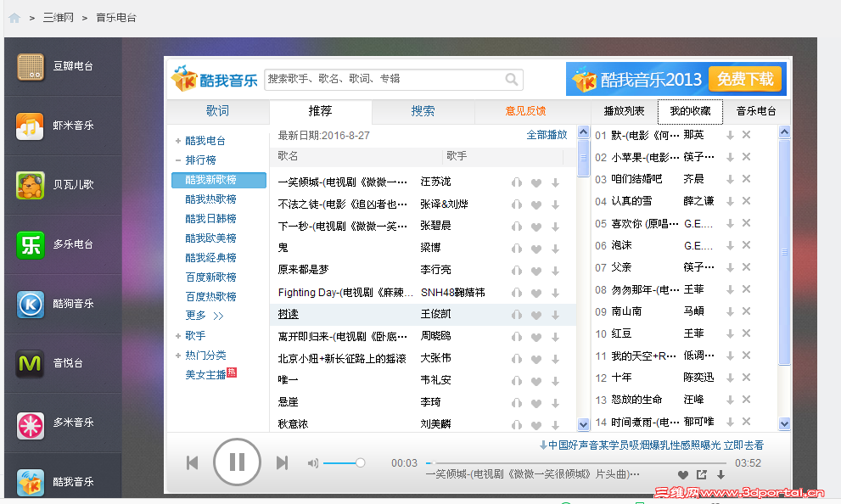This screenshot has width=841, height=504.
Task: Download the playing song from the player bar
Action: click(720, 474)
